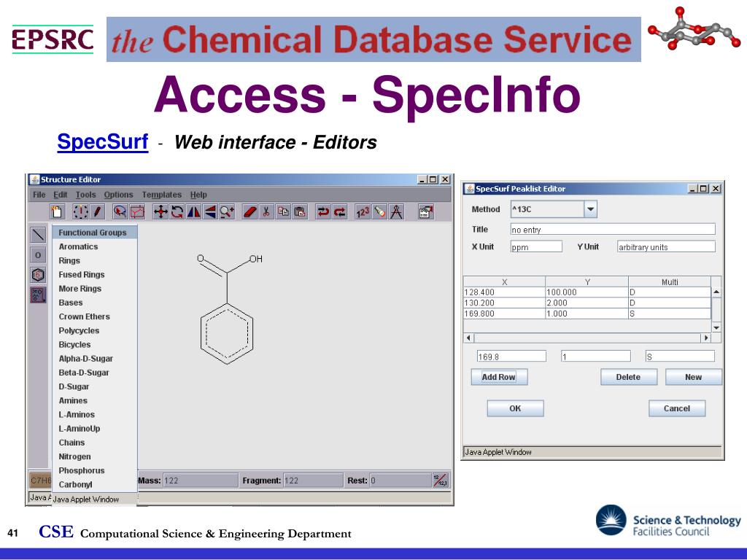747x560 pixels.
Task: Select the red pencil draw tool
Action: coord(97,211)
